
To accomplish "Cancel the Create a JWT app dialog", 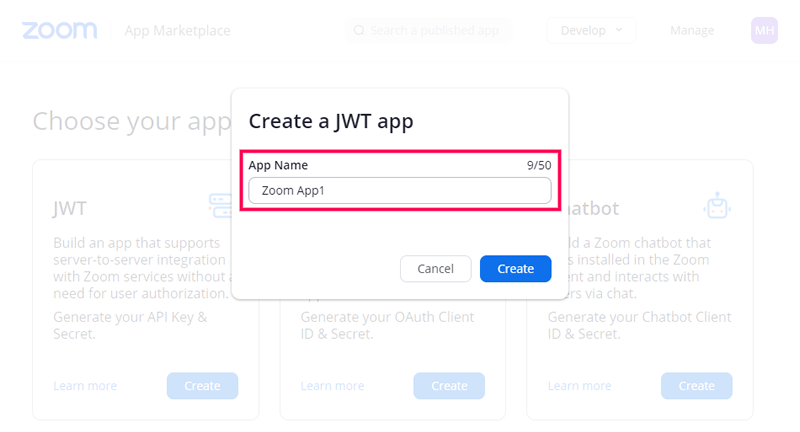I will pos(435,269).
